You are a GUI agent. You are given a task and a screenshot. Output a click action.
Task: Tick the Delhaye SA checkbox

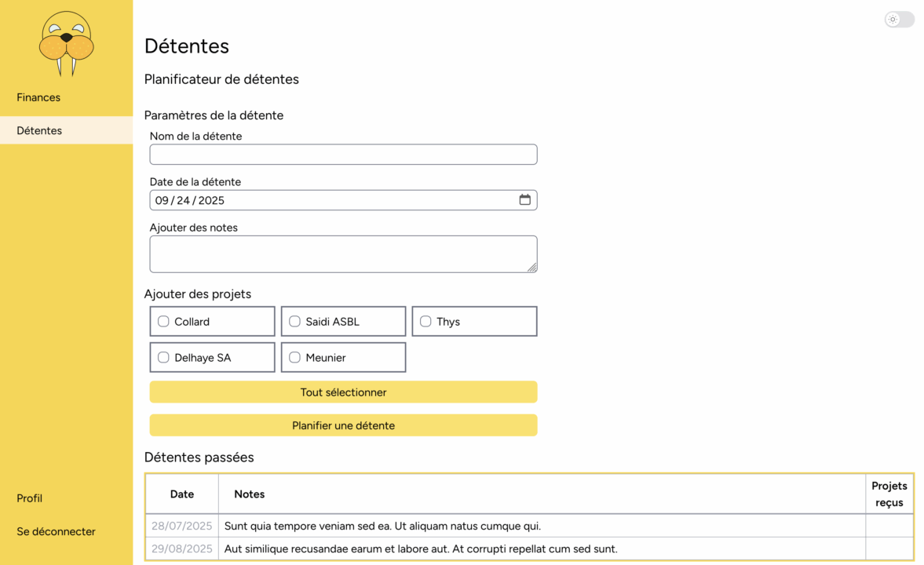pyautogui.click(x=163, y=358)
